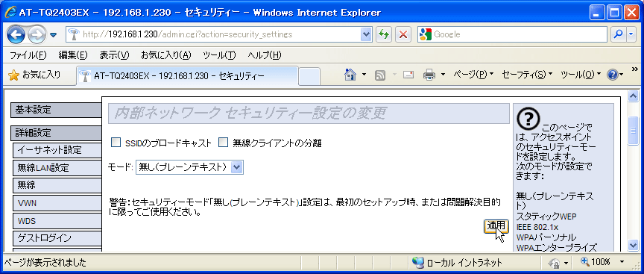
Task: Click the scroll down arrow on the scrollbar
Action: coord(634,245)
